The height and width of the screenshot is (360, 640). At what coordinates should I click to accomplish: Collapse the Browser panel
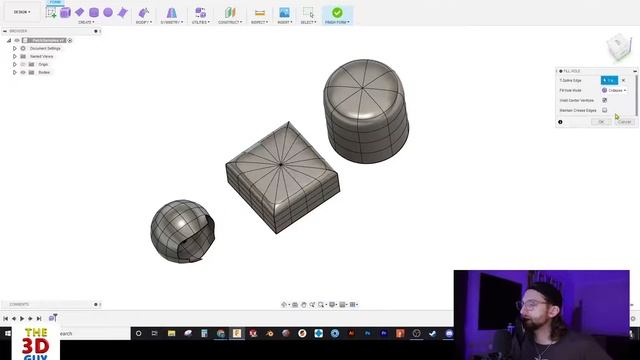click(x=5, y=31)
